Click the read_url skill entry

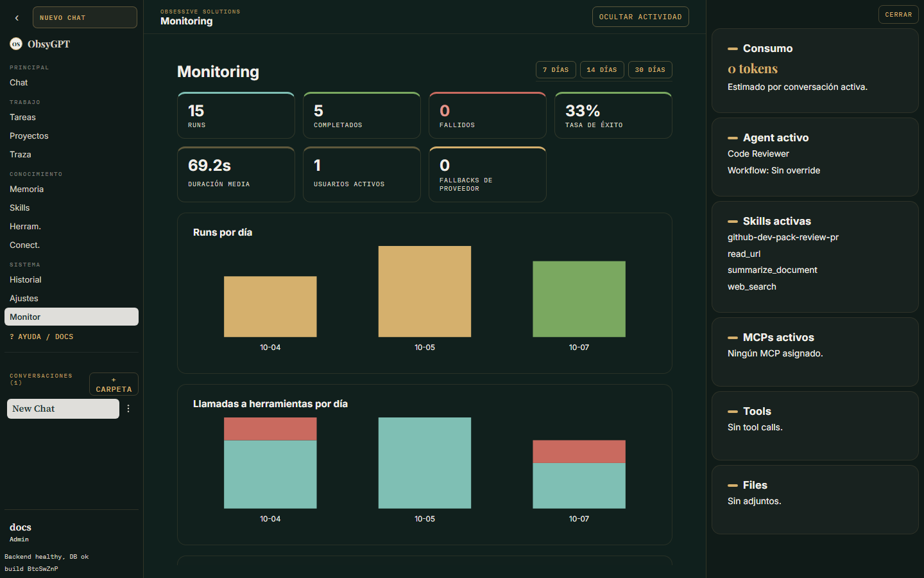[744, 254]
